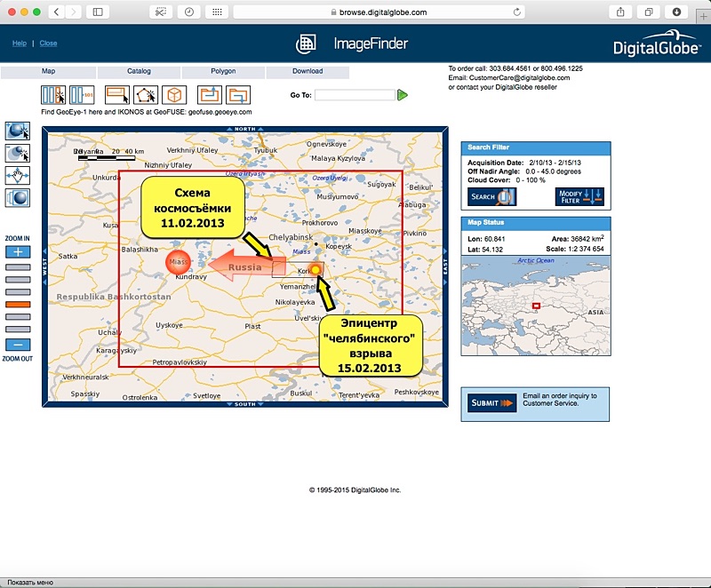Click the browse.digitalglobe.com address bar
The width and height of the screenshot is (711, 588).
pos(379,12)
